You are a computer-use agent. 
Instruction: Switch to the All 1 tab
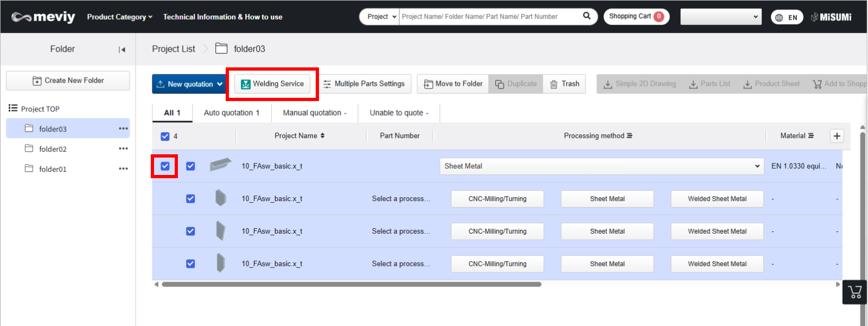point(172,112)
